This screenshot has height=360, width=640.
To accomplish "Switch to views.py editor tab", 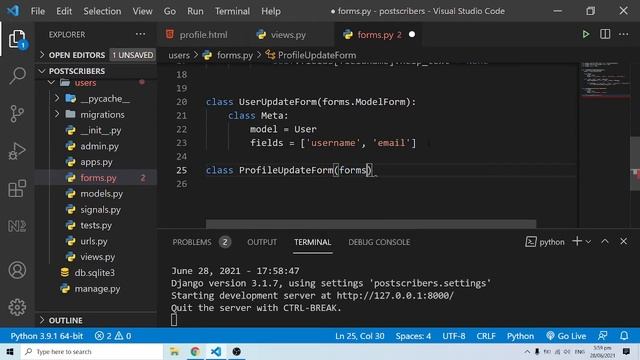I will [x=287, y=35].
